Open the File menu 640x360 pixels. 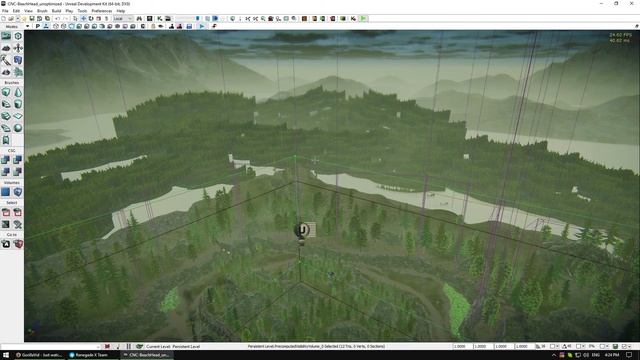point(5,11)
